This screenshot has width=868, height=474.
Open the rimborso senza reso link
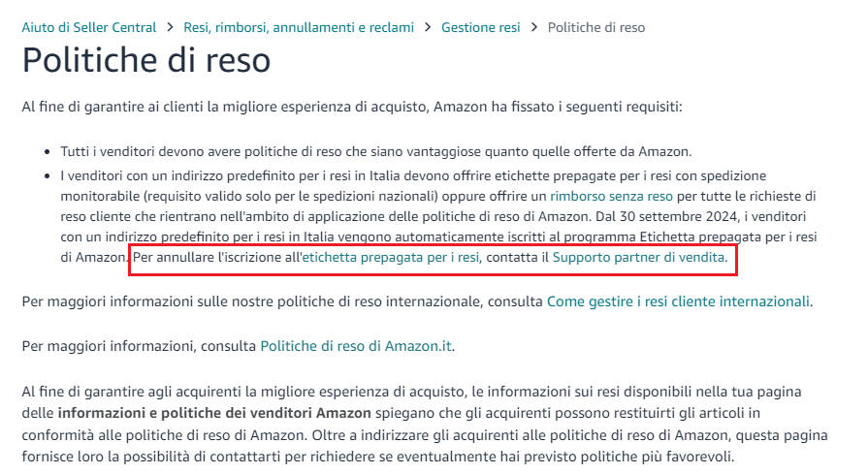(x=611, y=197)
